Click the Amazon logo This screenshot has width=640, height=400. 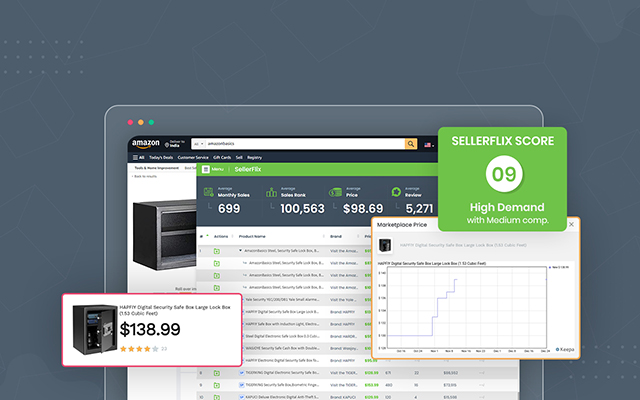click(146, 144)
